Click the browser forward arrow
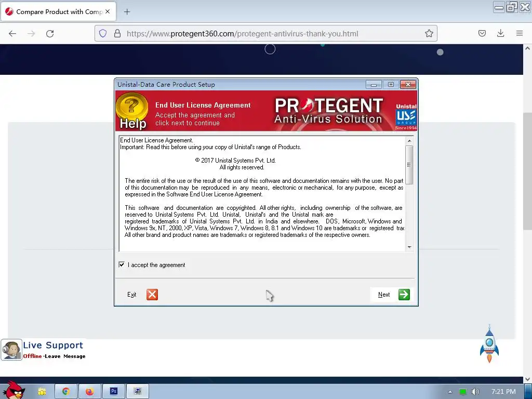 pos(31,34)
